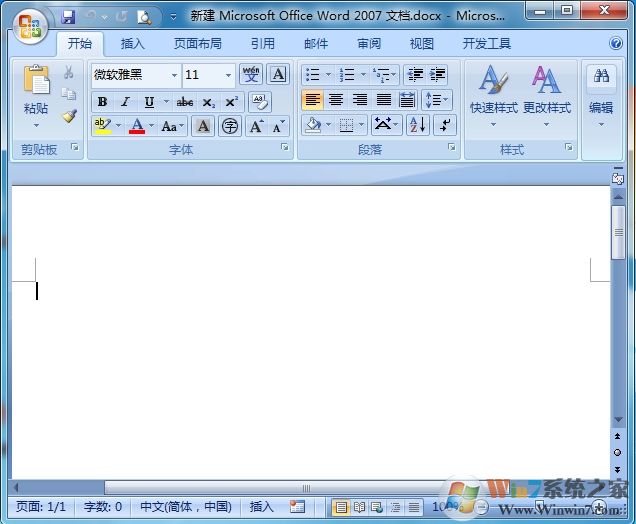
Task: Open the enclosed character 字 tool
Action: click(230, 126)
